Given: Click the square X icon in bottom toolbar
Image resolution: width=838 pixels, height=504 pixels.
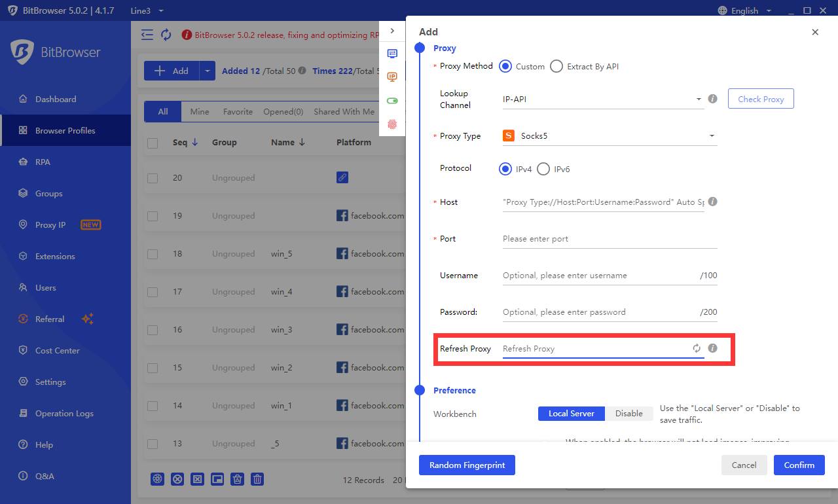Looking at the screenshot, I should click(x=197, y=479).
